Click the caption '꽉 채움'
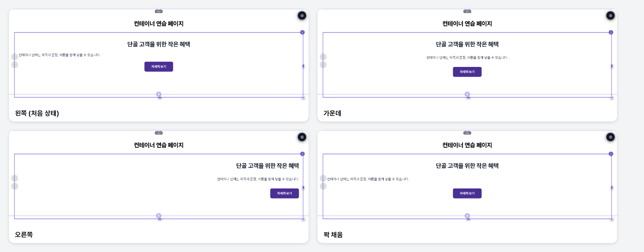The image size is (644, 252). click(333, 235)
